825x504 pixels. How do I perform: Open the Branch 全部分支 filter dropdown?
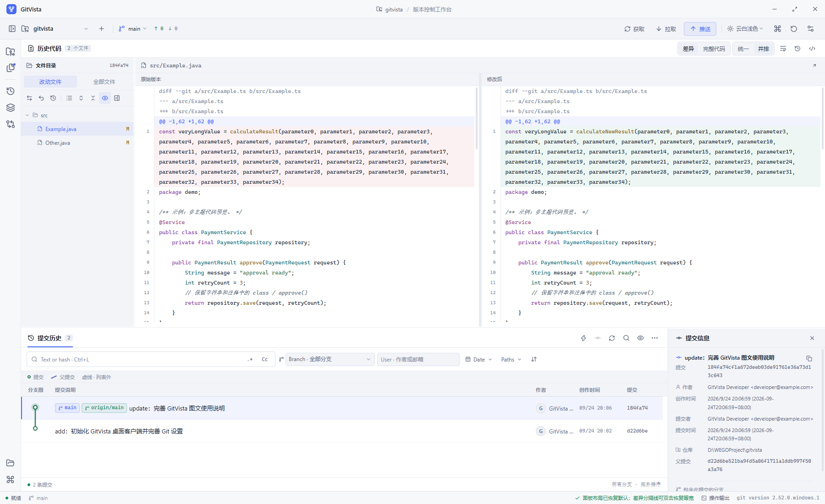point(330,359)
